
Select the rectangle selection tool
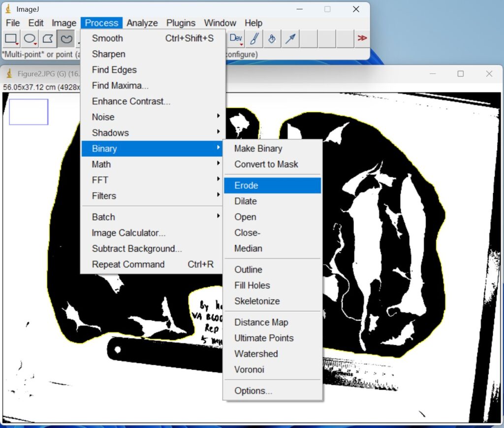(x=10, y=38)
